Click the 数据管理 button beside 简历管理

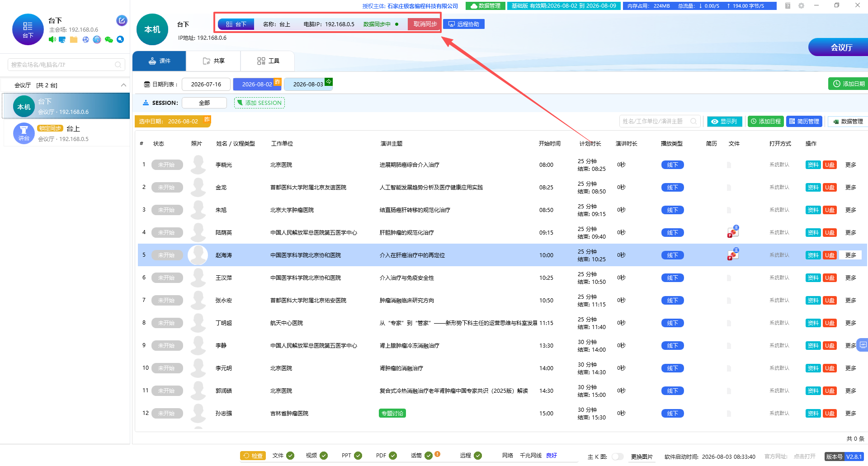point(848,121)
